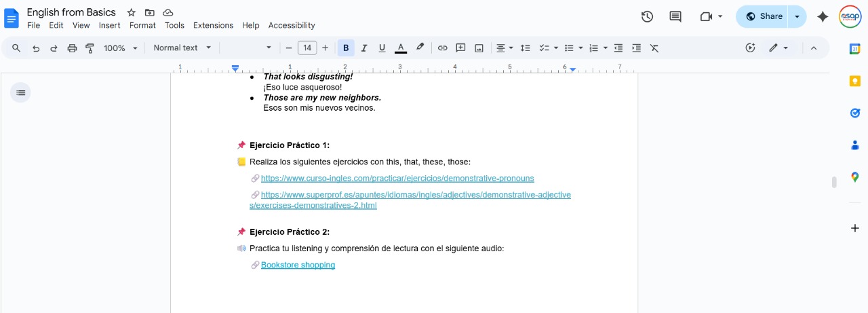
Task: Open the Bookstore shopping link
Action: [x=298, y=265]
